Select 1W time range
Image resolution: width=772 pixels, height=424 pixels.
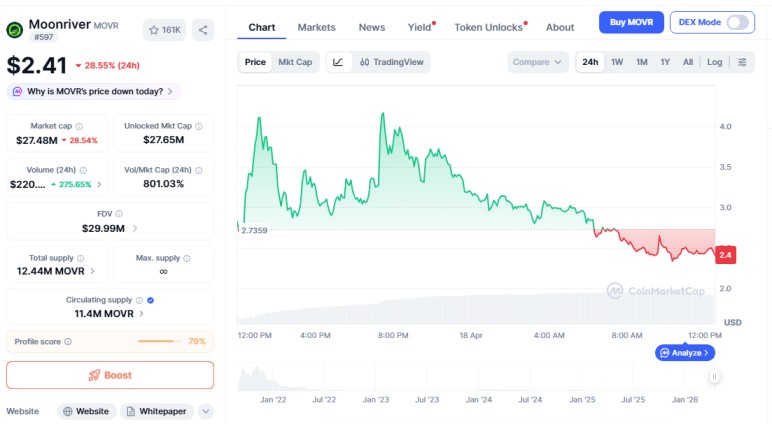(x=617, y=62)
